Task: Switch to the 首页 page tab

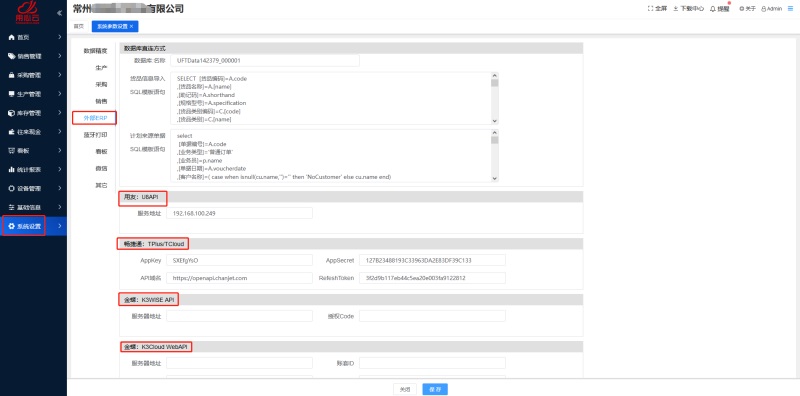Action: click(79, 26)
